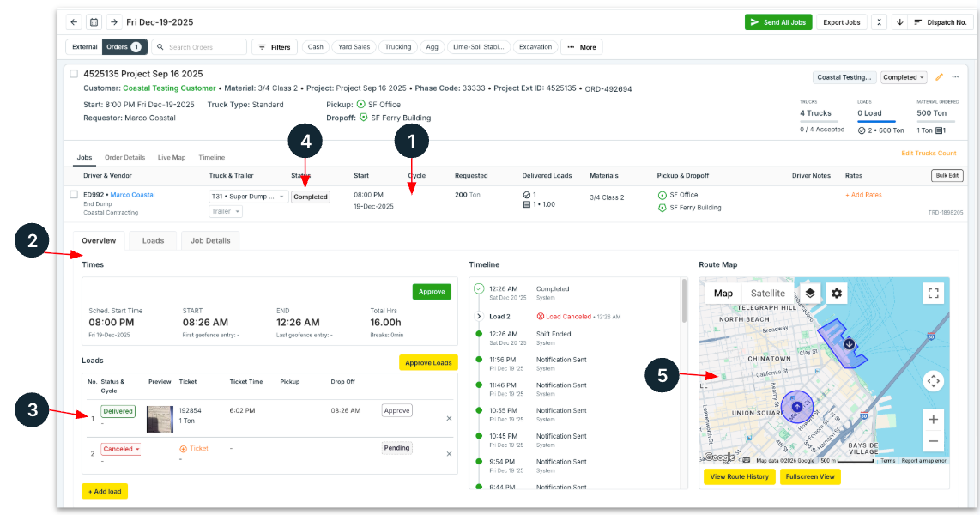The image size is (980, 515).
Task: Click the + Add load button
Action: click(105, 491)
